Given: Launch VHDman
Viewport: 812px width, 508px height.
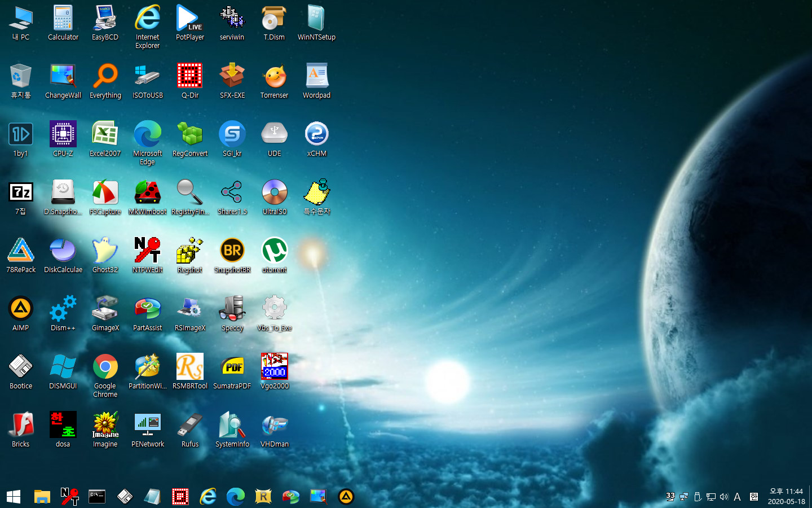Looking at the screenshot, I should coord(275,430).
